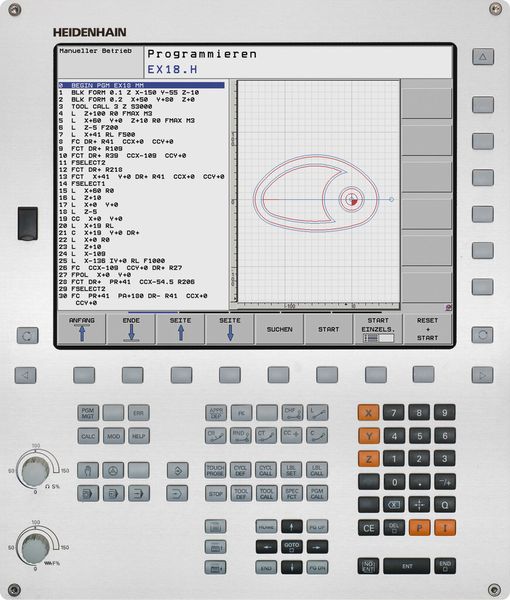Viewport: 510px width, 600px height.
Task: Hit the CHF chamfer path function key
Action: pos(292,413)
